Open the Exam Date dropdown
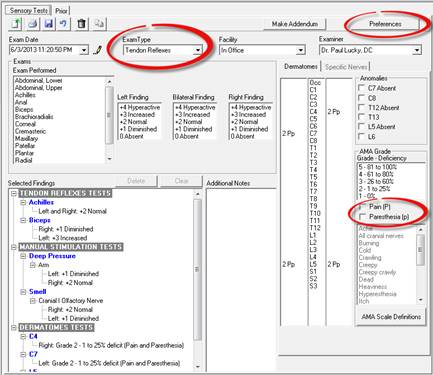The height and width of the screenshot is (375, 433). (84, 50)
